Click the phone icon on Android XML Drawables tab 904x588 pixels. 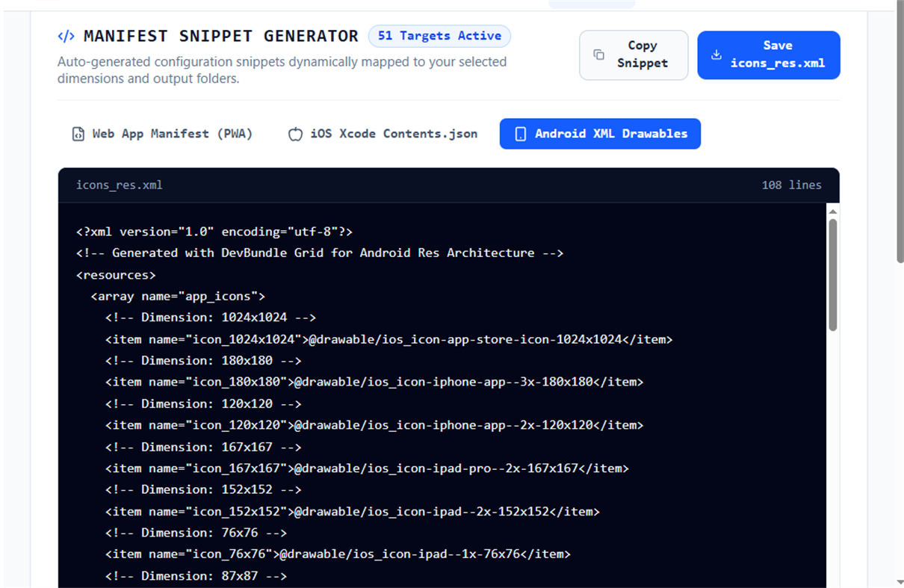521,134
